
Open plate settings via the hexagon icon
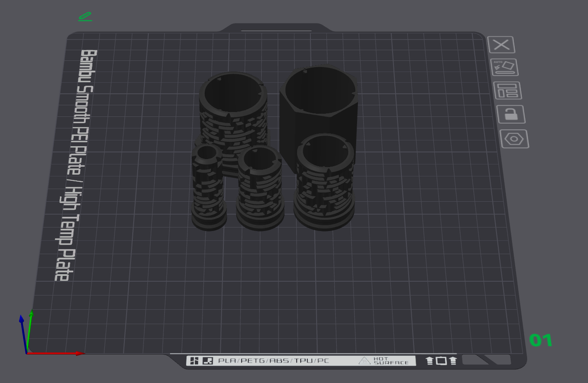(514, 139)
